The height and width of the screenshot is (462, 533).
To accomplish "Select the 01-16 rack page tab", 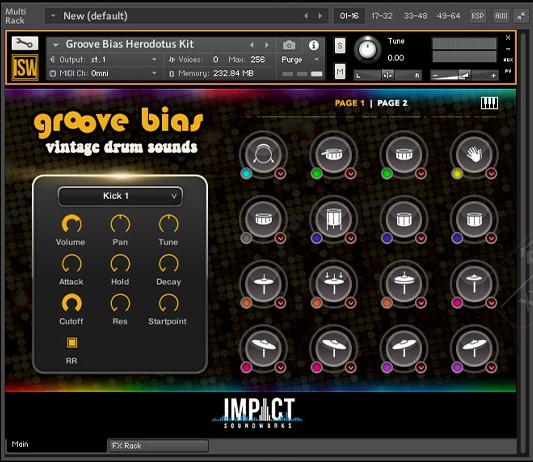I will coord(349,16).
